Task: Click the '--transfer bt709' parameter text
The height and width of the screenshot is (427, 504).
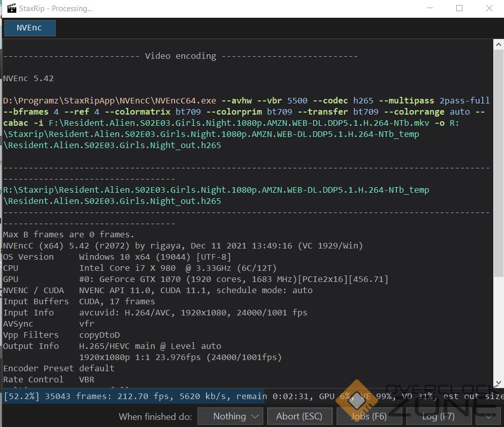Action: [338, 112]
